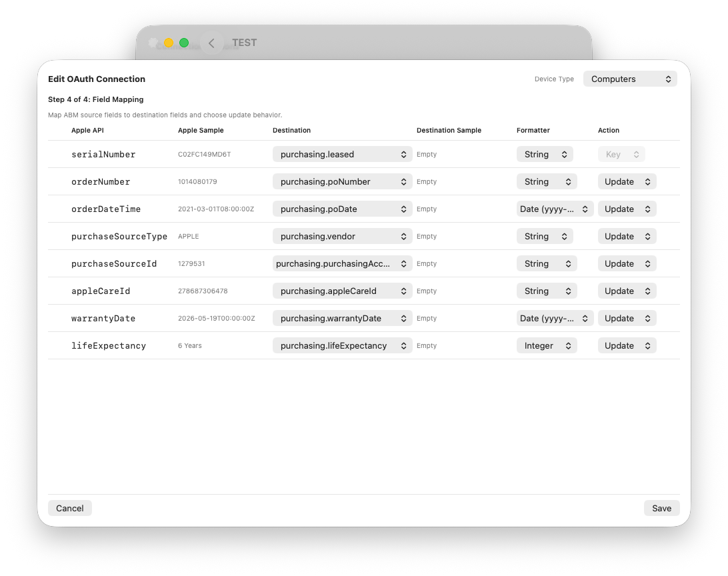Click the Apple API column header
The image size is (728, 576).
tap(87, 131)
